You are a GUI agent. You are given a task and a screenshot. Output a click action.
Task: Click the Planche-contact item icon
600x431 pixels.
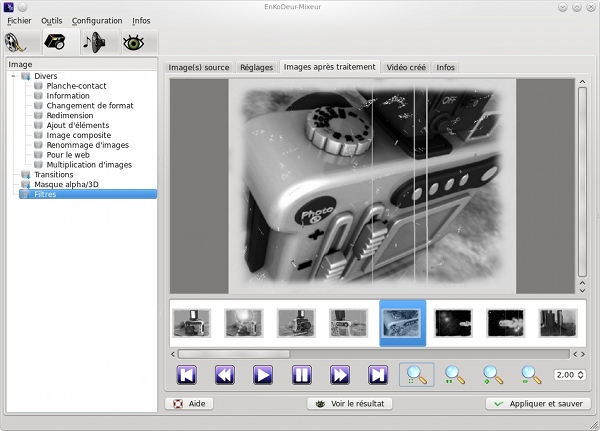(38, 86)
